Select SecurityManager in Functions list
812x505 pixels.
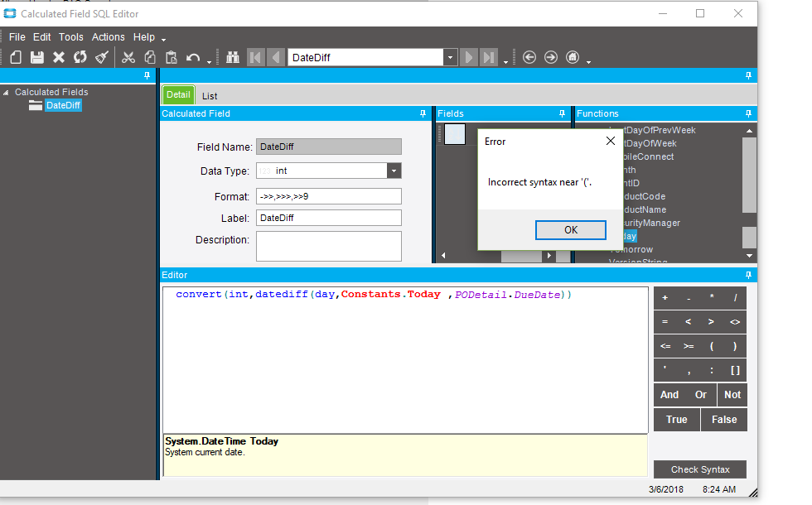[x=651, y=223]
